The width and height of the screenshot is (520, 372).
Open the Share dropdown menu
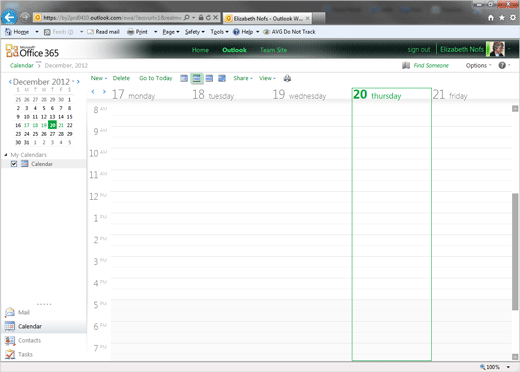[243, 78]
